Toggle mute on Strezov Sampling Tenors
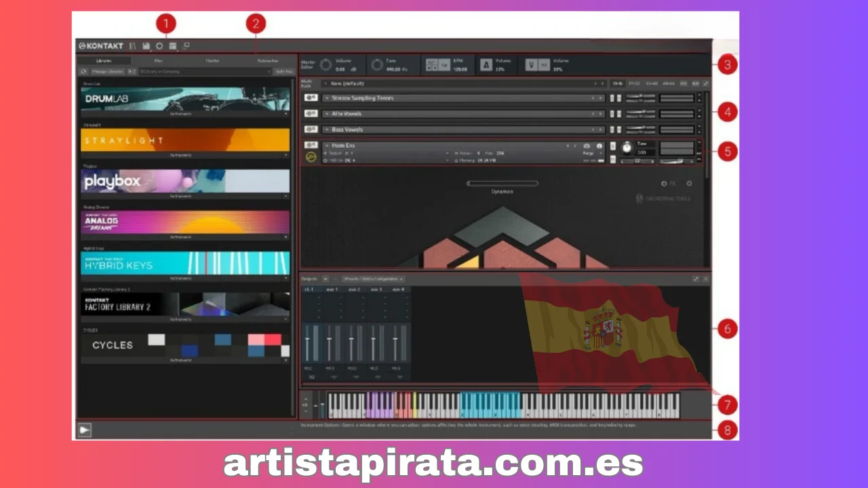The image size is (868, 488). tap(619, 98)
